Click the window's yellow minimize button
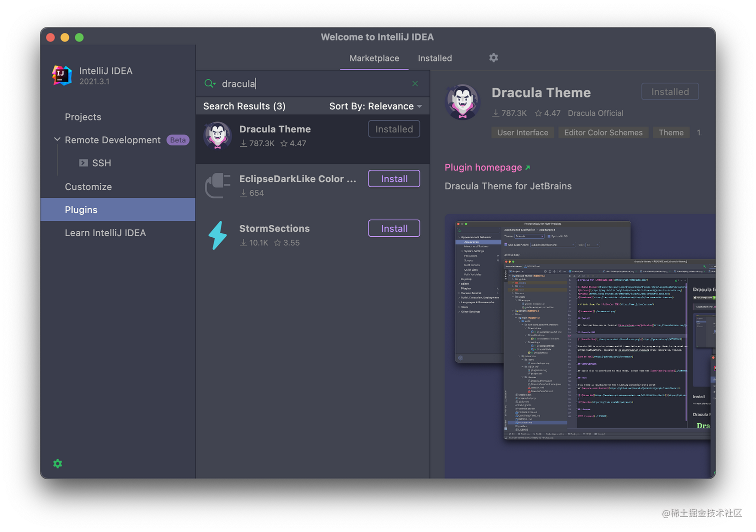This screenshot has width=756, height=532. (x=64, y=37)
